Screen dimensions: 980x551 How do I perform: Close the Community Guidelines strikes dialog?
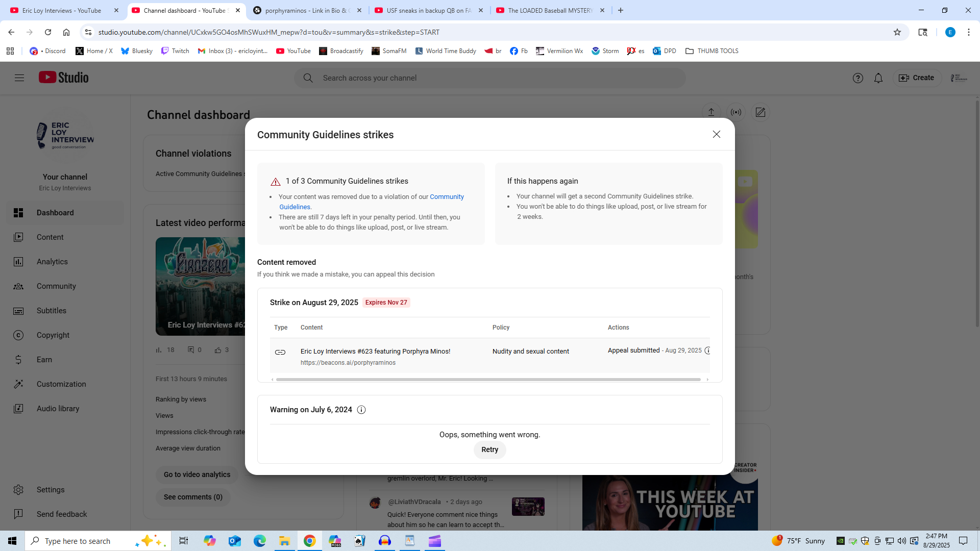716,134
